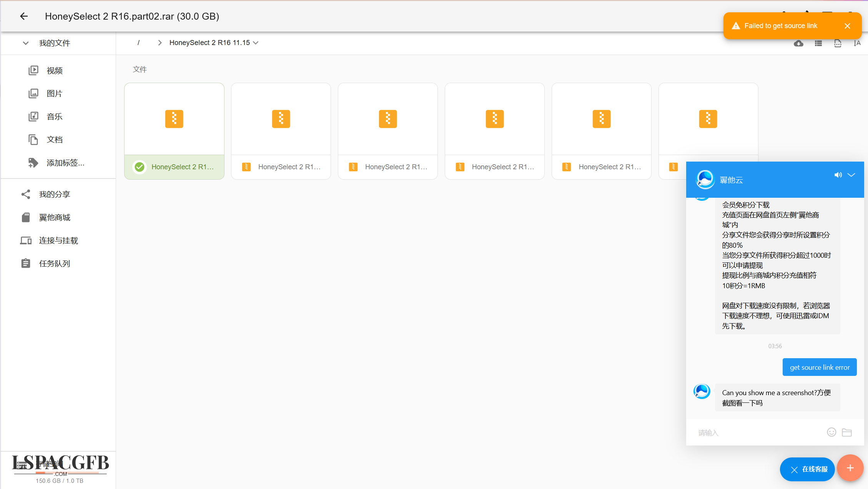Click the pagination page-break icon

(838, 43)
